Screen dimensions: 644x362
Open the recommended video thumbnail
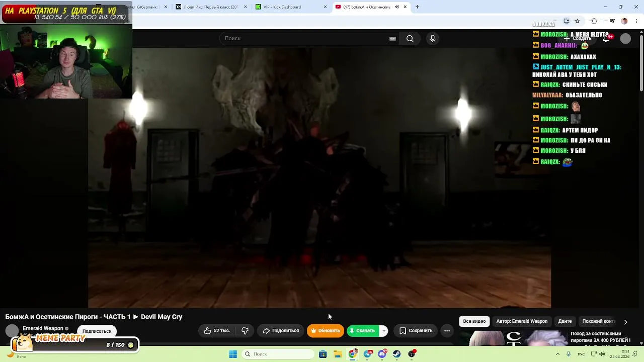pyautogui.click(x=518, y=338)
